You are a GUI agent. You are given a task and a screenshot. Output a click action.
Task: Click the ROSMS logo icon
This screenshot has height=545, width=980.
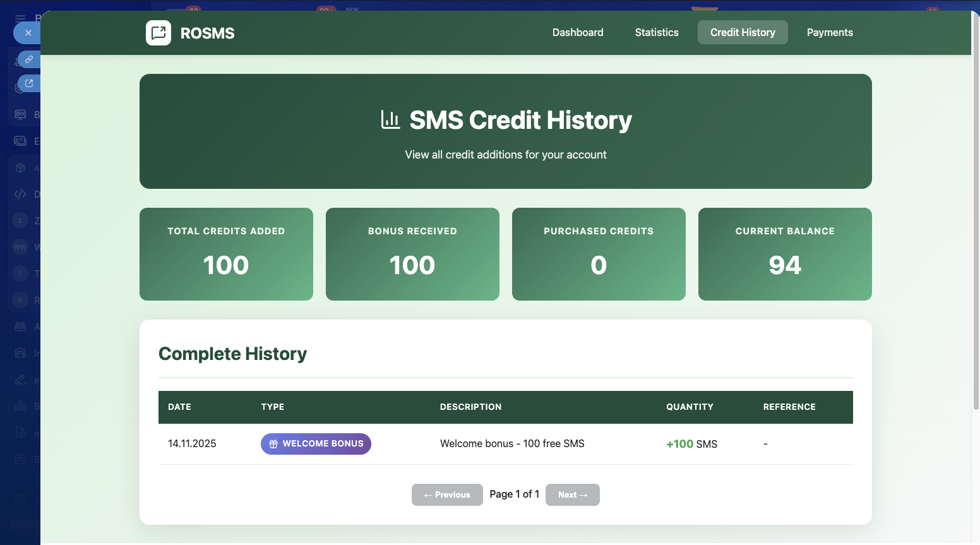point(158,33)
